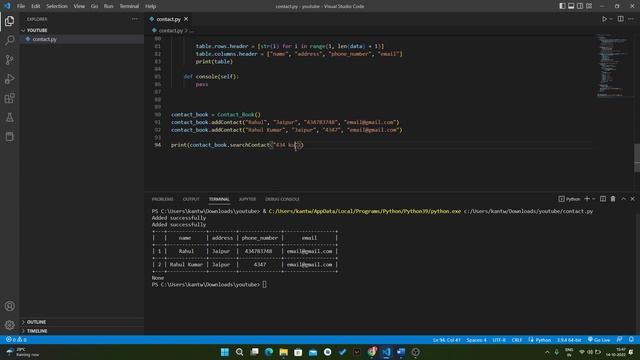The image size is (640, 360).
Task: Switch to the PROBLEMS panel tab
Action: (x=162, y=199)
